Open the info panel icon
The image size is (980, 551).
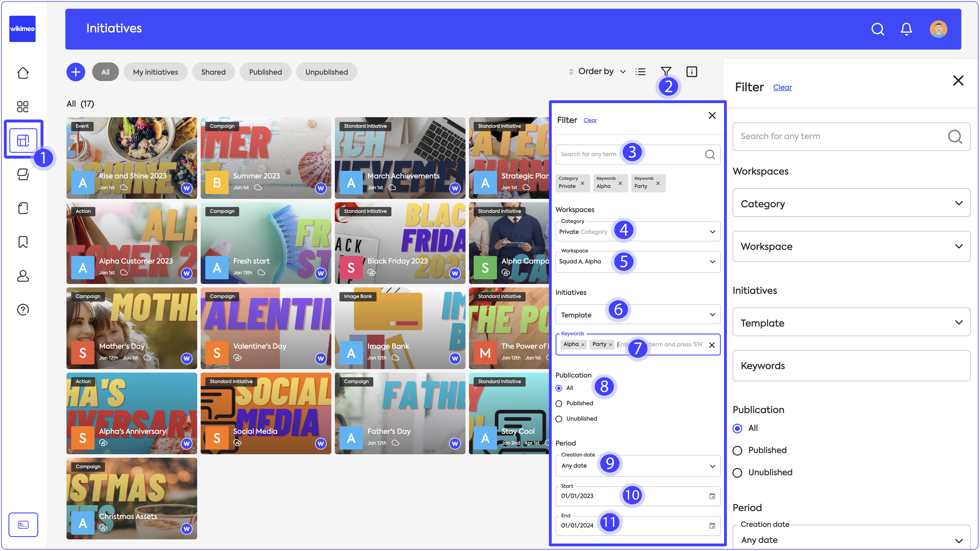[691, 71]
